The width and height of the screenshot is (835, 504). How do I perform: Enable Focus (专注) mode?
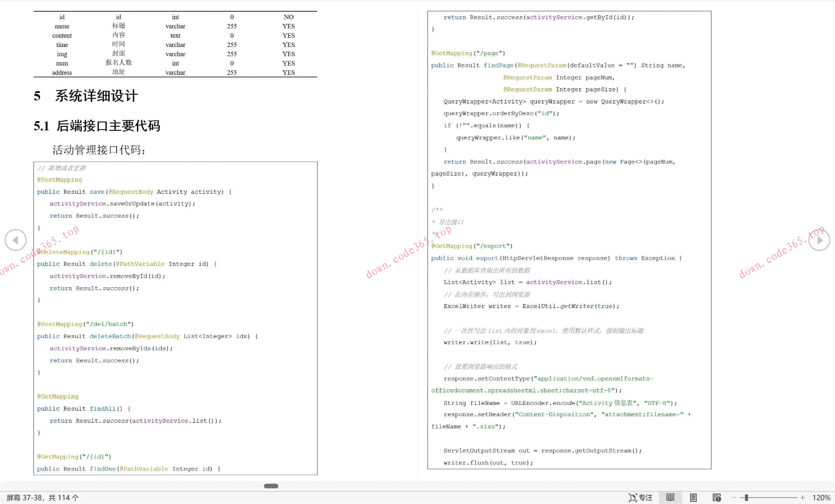click(x=641, y=497)
